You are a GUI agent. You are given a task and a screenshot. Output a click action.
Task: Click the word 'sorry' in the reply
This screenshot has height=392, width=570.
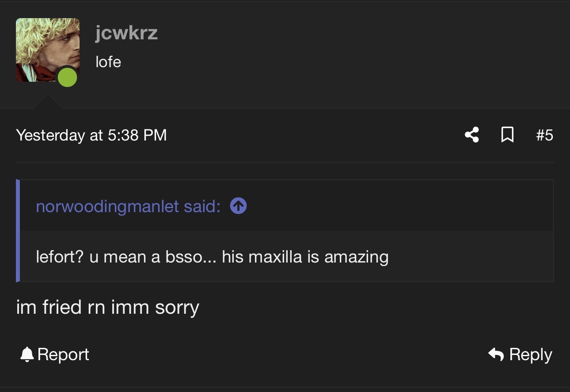(x=177, y=308)
